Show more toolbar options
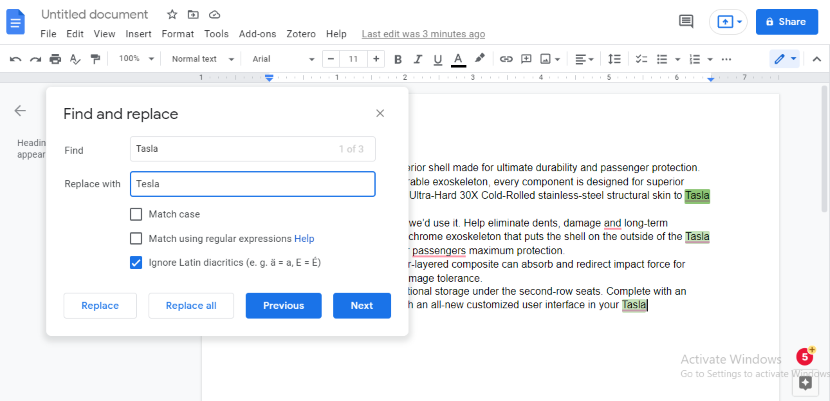The width and height of the screenshot is (830, 401). (x=727, y=59)
